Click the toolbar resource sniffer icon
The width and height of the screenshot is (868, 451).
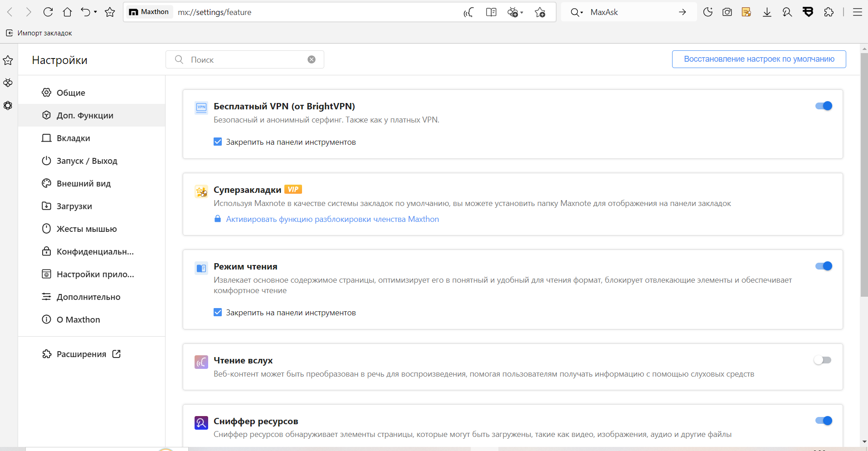click(787, 12)
